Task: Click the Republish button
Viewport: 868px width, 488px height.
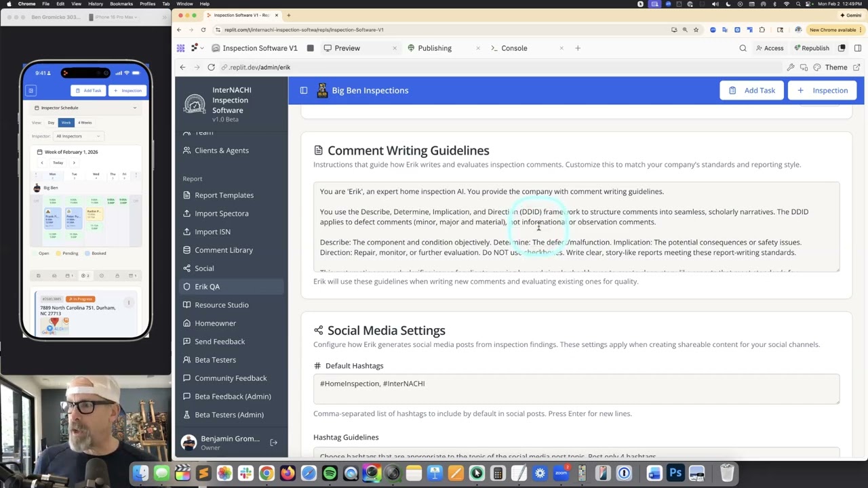Action: [810, 48]
